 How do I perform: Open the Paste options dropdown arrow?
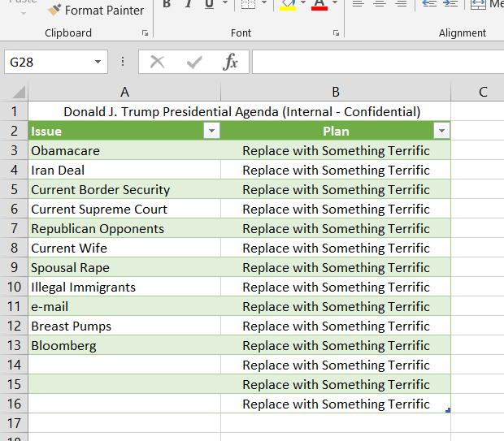tap(23, 14)
